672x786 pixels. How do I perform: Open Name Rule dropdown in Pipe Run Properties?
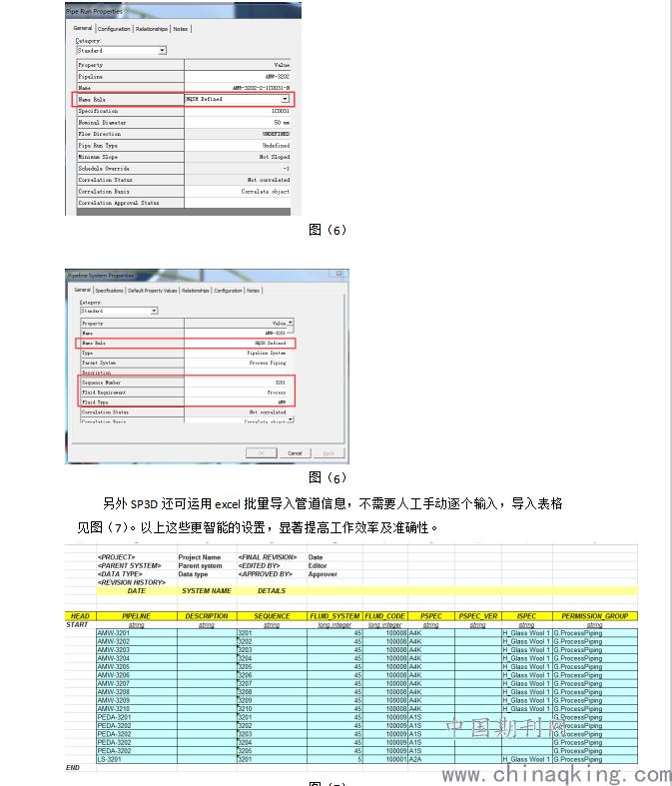click(x=286, y=99)
